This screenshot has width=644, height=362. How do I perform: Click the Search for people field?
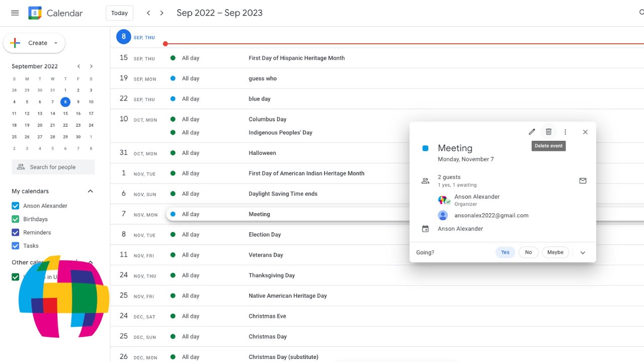(x=53, y=167)
